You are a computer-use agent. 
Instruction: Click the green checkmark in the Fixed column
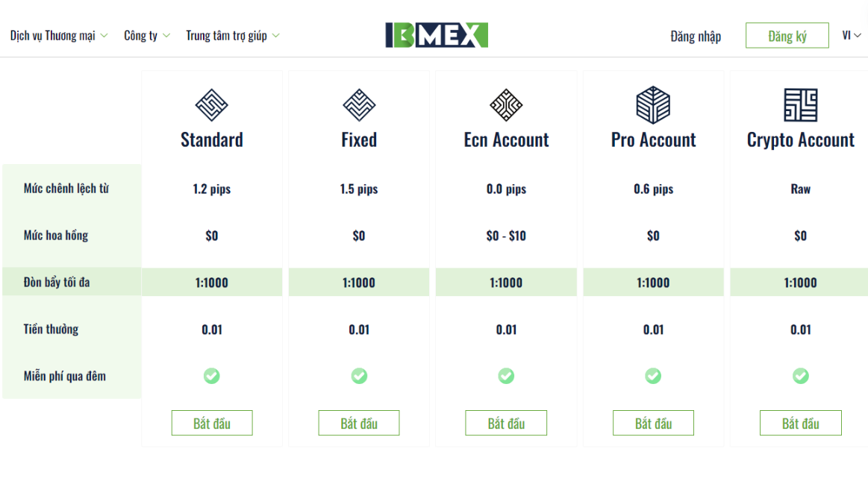pyautogui.click(x=359, y=377)
